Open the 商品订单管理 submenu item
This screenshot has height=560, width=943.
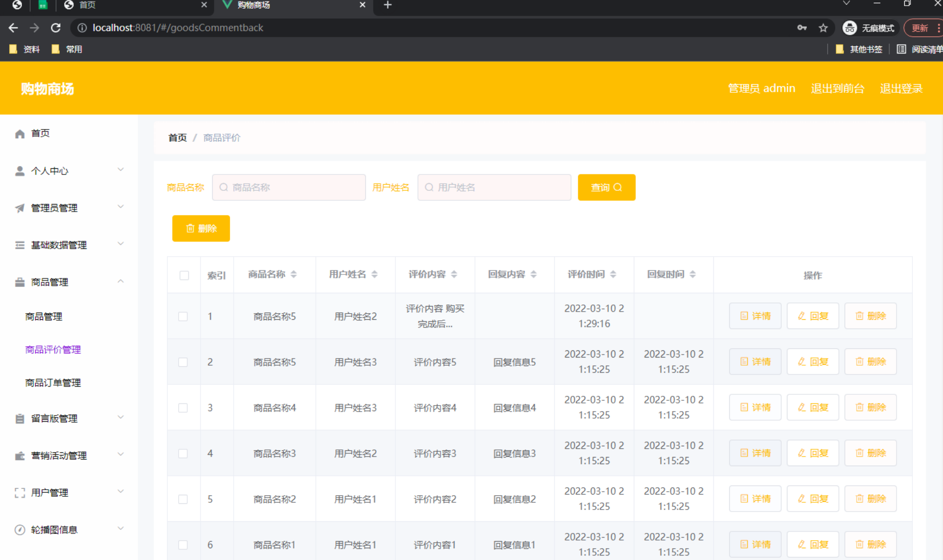pyautogui.click(x=53, y=383)
